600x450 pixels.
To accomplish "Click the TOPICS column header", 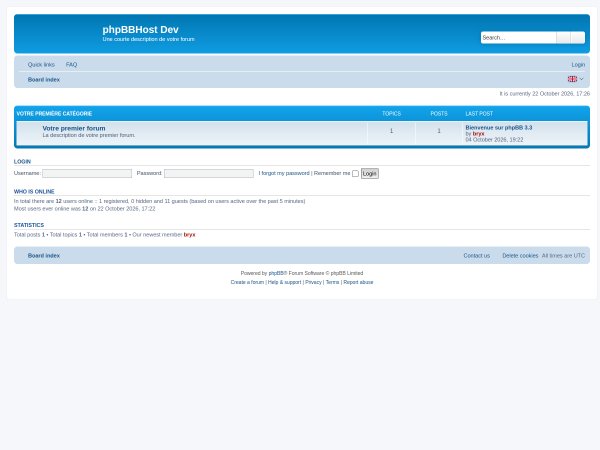I will pyautogui.click(x=391, y=114).
